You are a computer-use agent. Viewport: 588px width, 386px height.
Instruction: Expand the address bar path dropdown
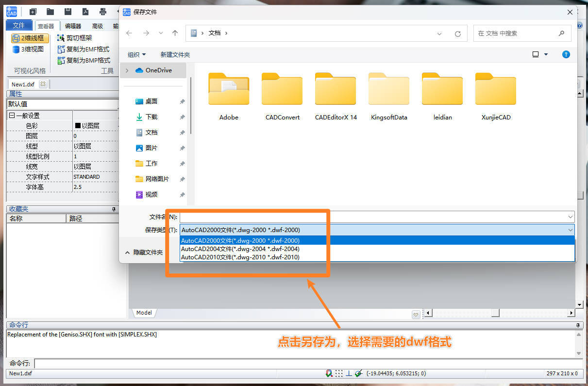[439, 34]
